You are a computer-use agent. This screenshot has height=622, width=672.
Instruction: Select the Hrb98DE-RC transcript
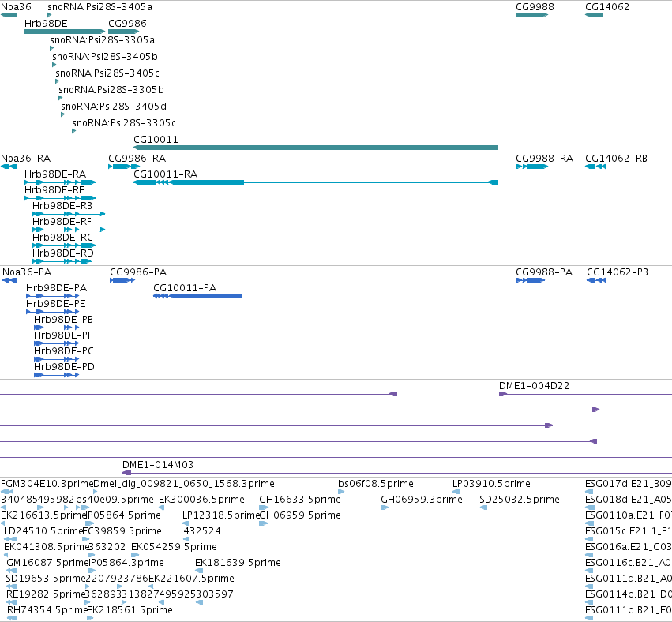[64, 245]
